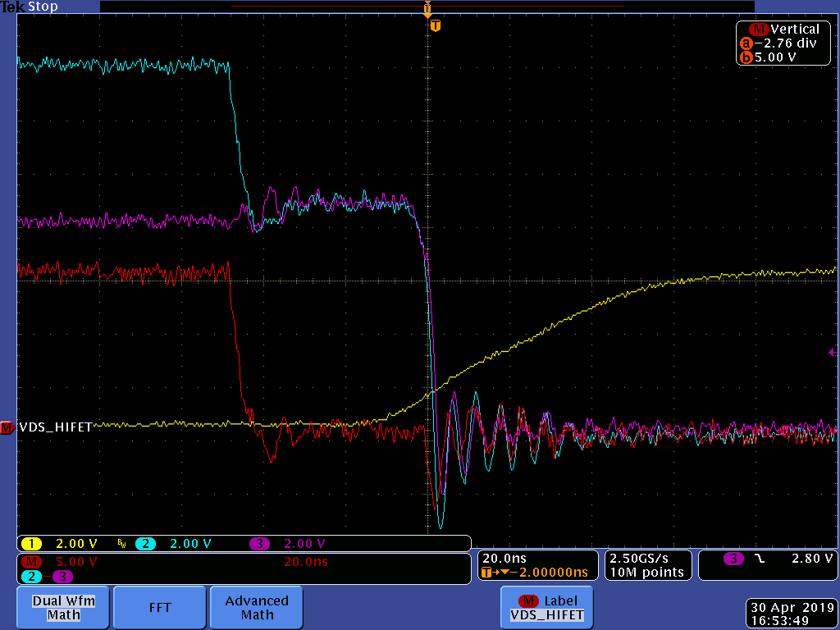Screen dimensions: 840x630
Task: Click the math 20.0ns time readout in red
Action: point(305,561)
